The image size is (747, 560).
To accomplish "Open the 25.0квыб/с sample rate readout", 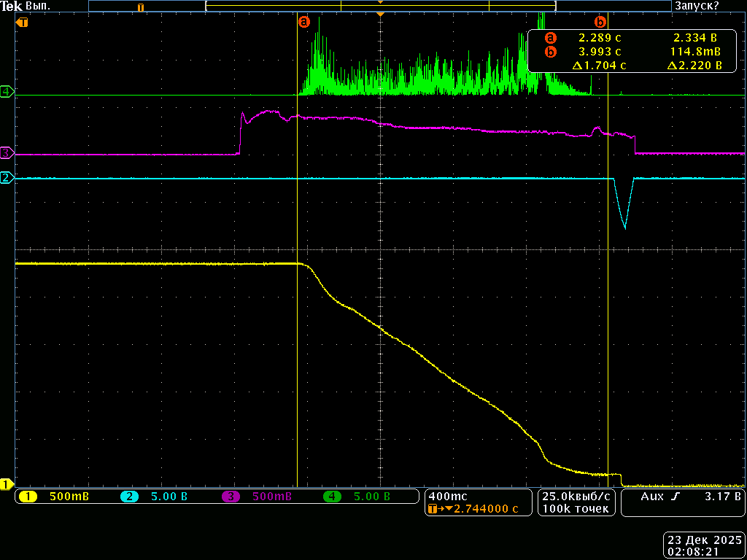I will (576, 496).
